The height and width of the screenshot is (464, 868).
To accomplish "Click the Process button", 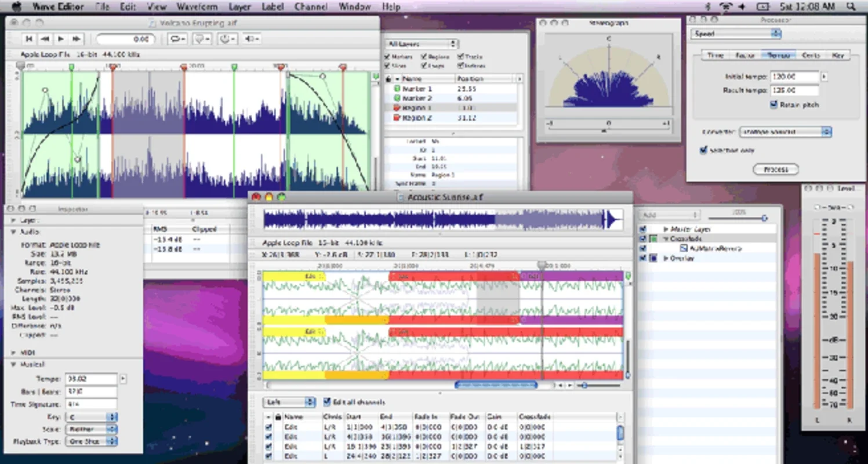I will pyautogui.click(x=776, y=169).
